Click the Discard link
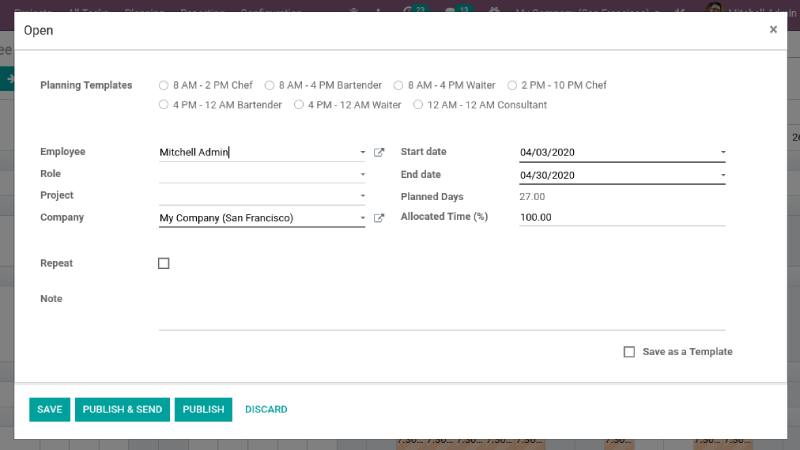The height and width of the screenshot is (450, 800). (266, 409)
